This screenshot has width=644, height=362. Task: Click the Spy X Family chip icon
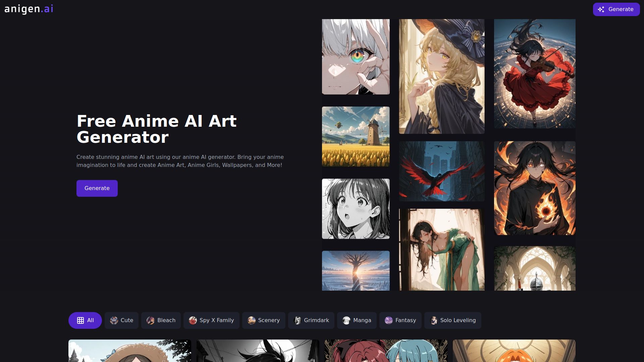192,320
